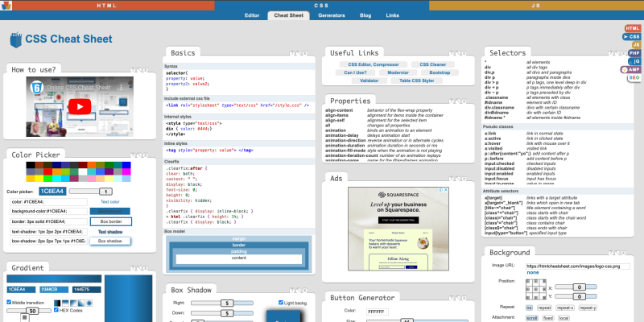Open the PHP side badge
This screenshot has width=644, height=322.
(634, 53)
